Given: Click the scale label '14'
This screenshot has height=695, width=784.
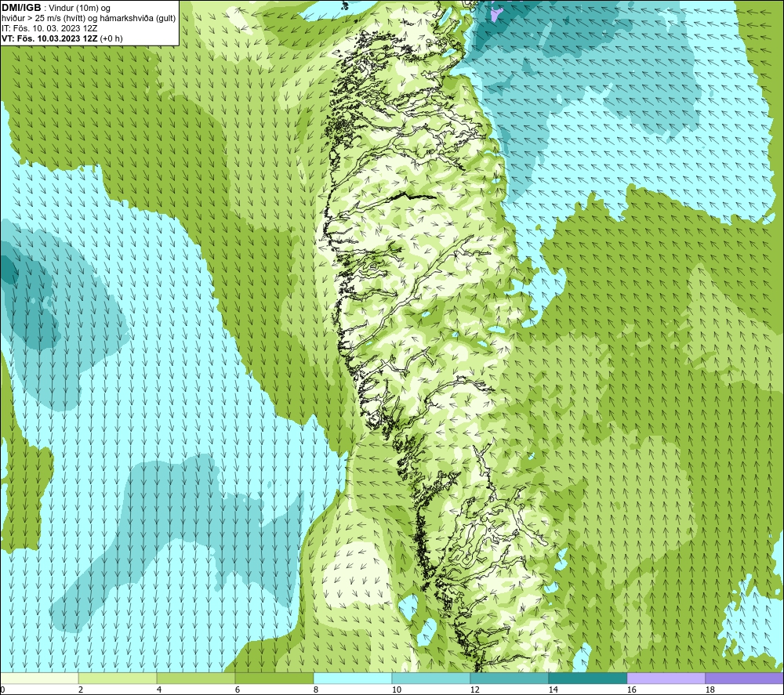Looking at the screenshot, I should coord(553,690).
